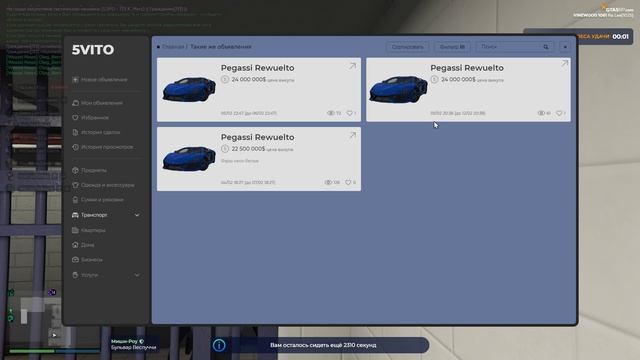Click the car icon next to Транспорт

pos(75,215)
